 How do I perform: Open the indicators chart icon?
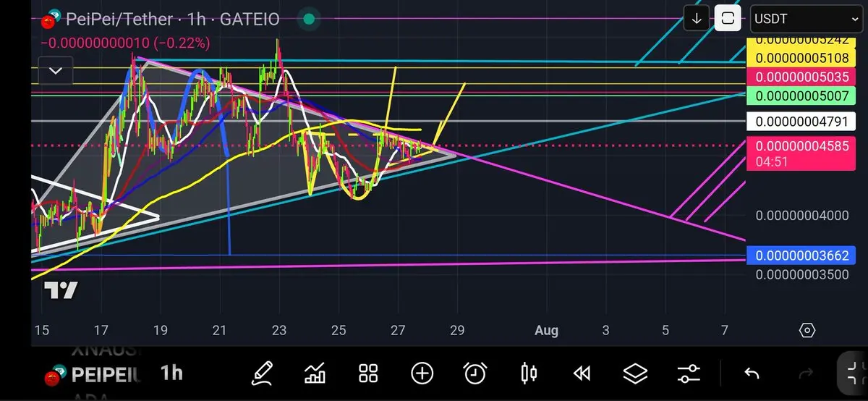point(315,373)
